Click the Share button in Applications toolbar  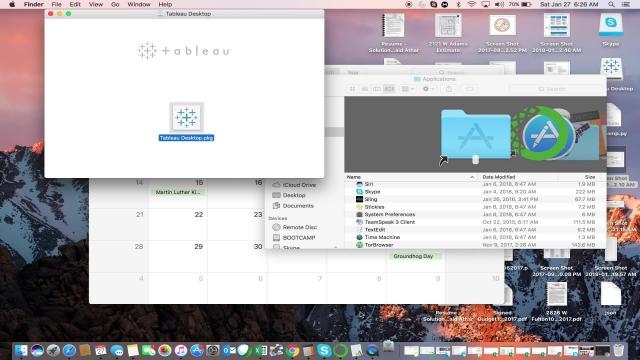tap(449, 89)
